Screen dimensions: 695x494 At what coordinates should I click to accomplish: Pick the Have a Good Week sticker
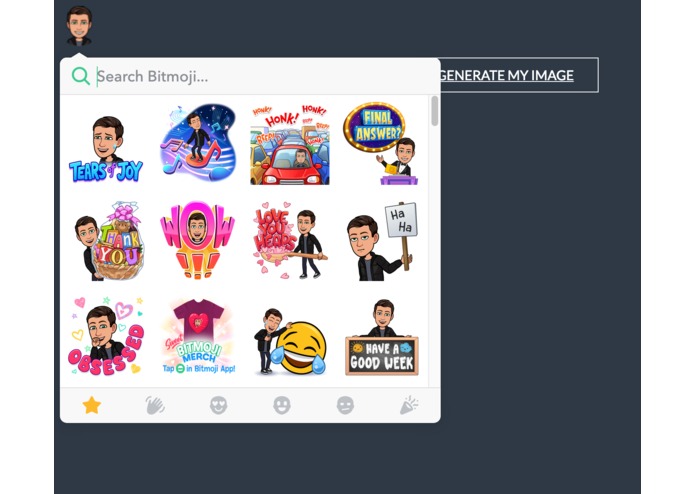pyautogui.click(x=382, y=338)
